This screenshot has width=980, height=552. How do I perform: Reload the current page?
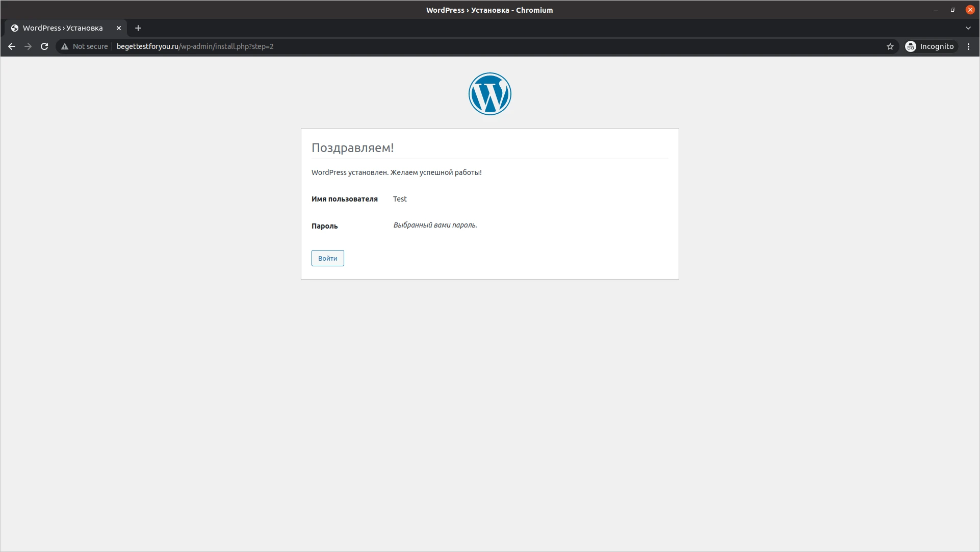[44, 46]
